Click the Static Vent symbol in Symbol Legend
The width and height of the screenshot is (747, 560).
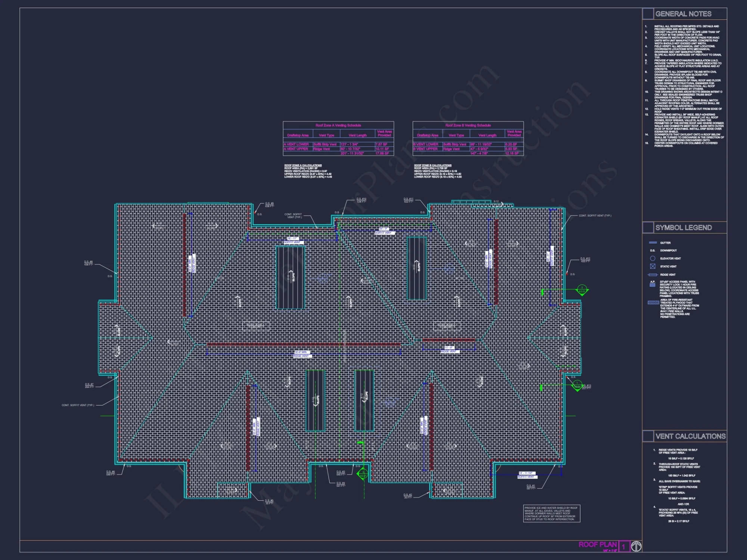(x=653, y=267)
